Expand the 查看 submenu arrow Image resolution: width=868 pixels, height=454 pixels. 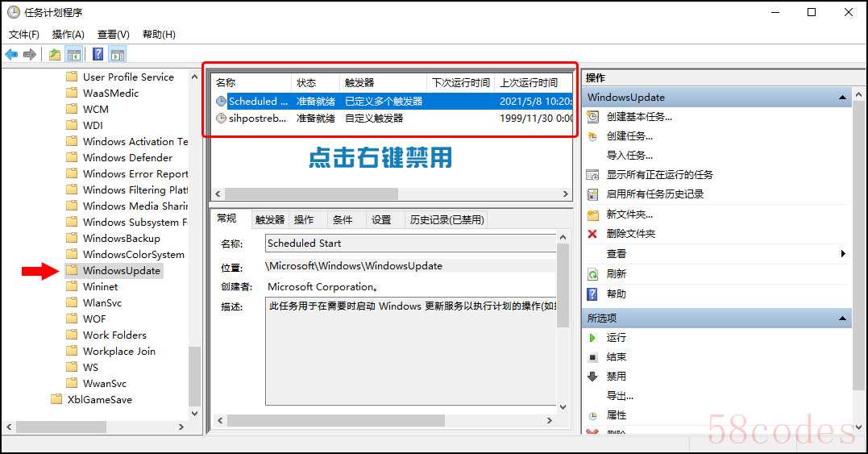(x=843, y=254)
